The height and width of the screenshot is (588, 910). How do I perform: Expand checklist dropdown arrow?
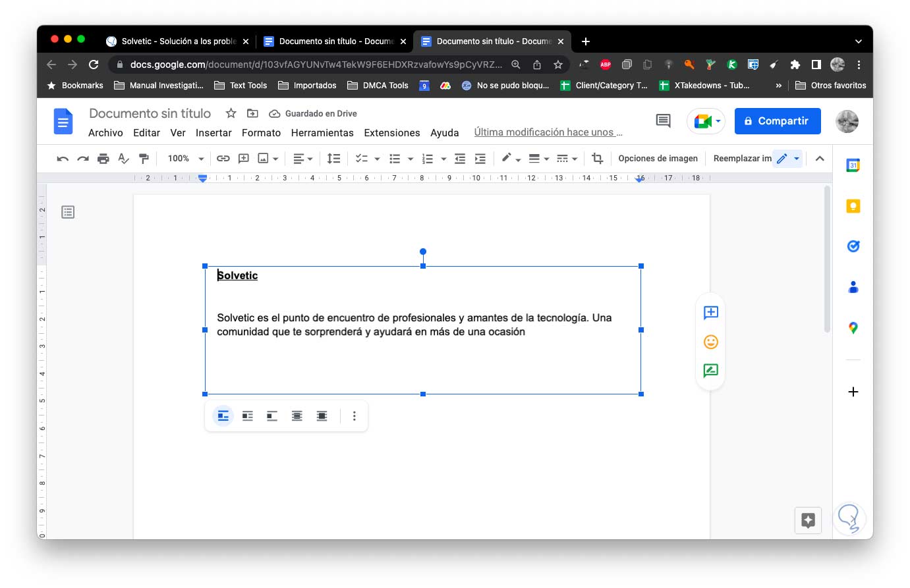click(x=377, y=159)
